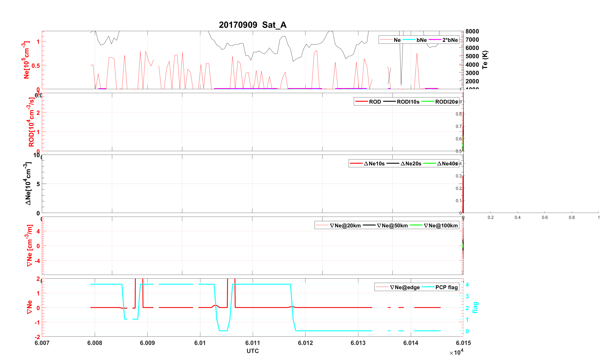Click the ∇Ne@20km legend entry

345,226
